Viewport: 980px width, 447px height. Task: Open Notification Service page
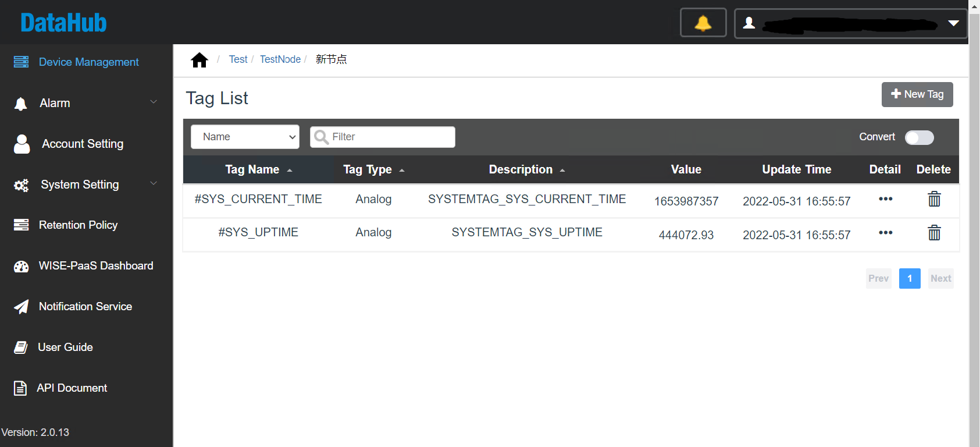tap(85, 307)
